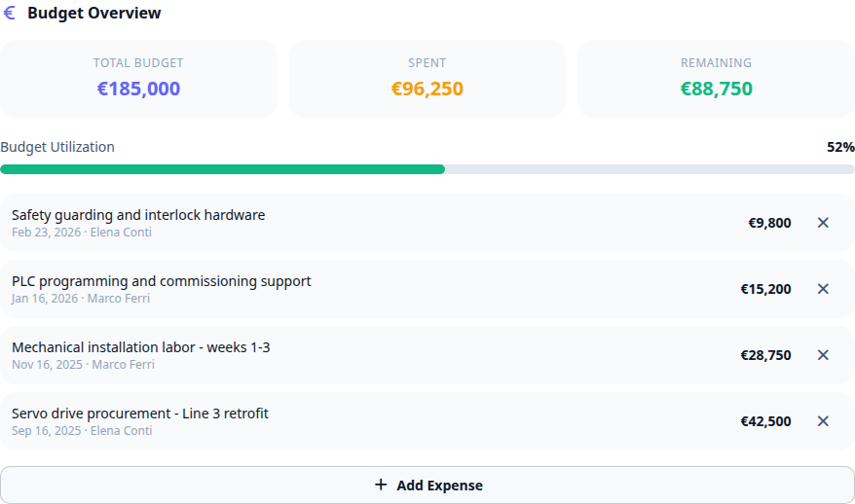The image size is (855, 504).
Task: Click the Add Expense button
Action: 427,485
